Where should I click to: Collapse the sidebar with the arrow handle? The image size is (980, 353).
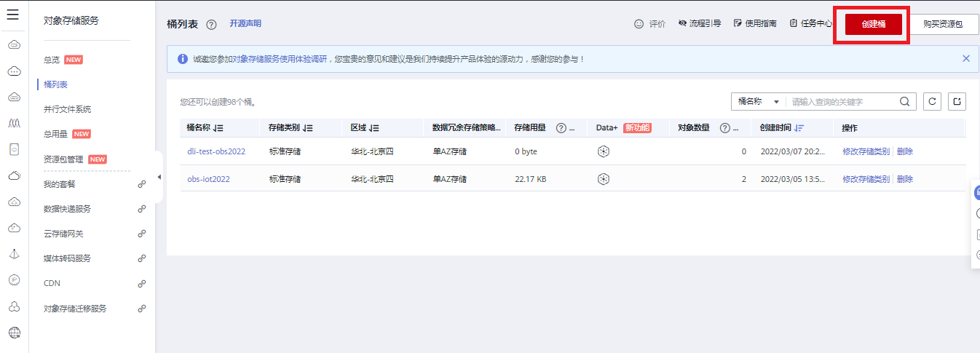click(159, 177)
